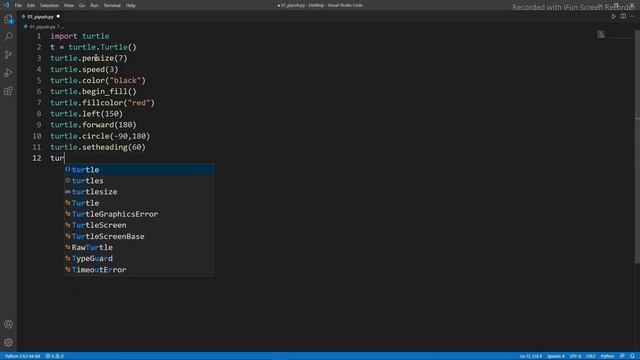Choose 'TurtleGraphicsError' suggestion

pos(139,214)
